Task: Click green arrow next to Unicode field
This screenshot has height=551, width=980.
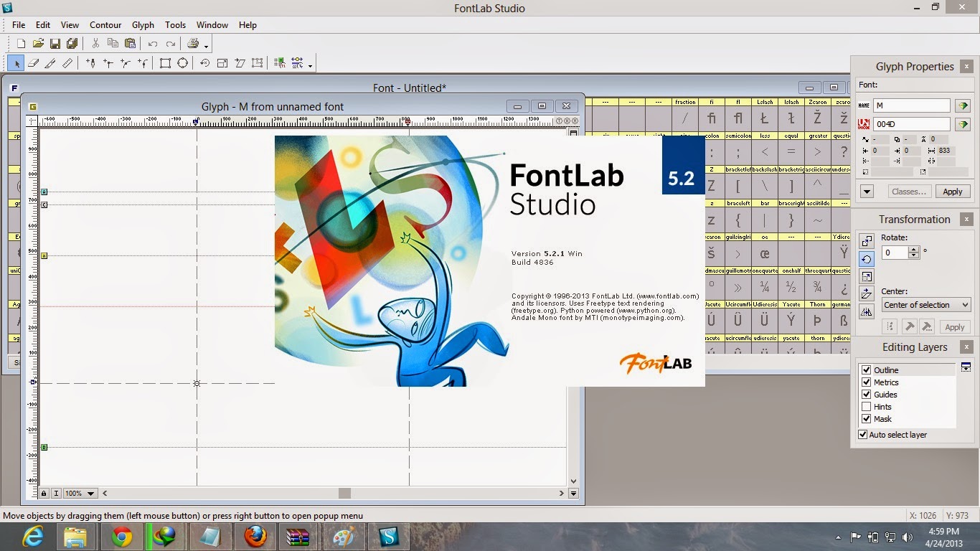Action: click(962, 124)
